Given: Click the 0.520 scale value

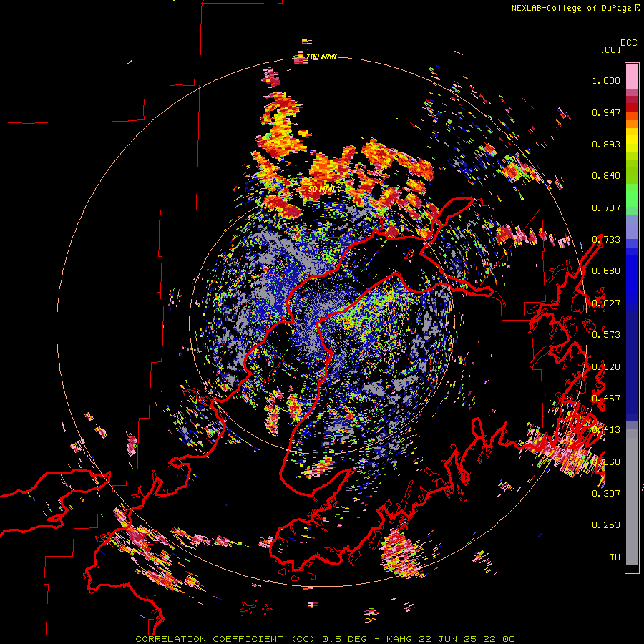Looking at the screenshot, I should point(606,367).
